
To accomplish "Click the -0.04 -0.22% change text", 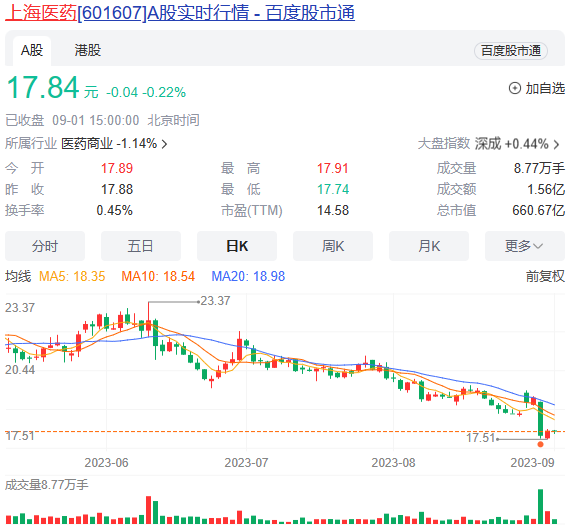I will (x=146, y=93).
